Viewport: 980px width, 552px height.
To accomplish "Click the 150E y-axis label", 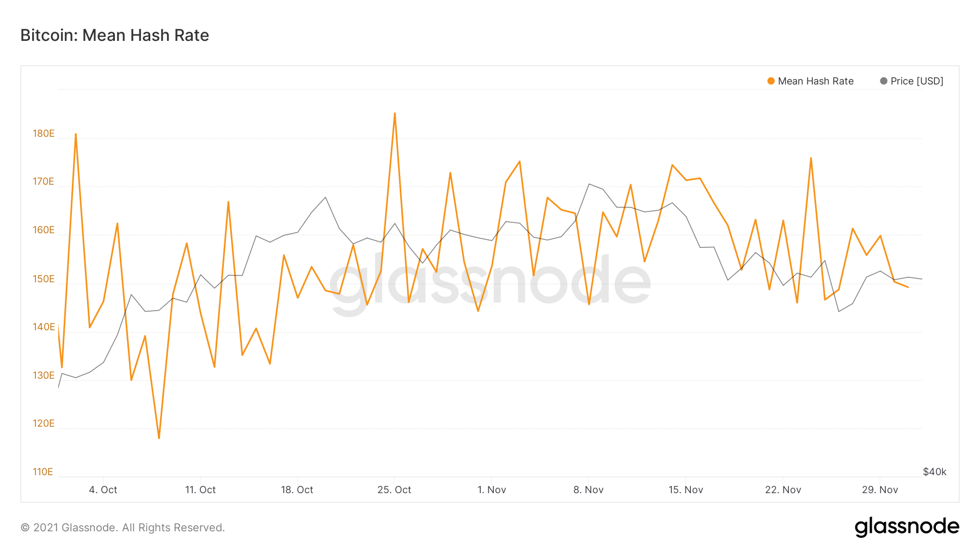I will pyautogui.click(x=44, y=279).
